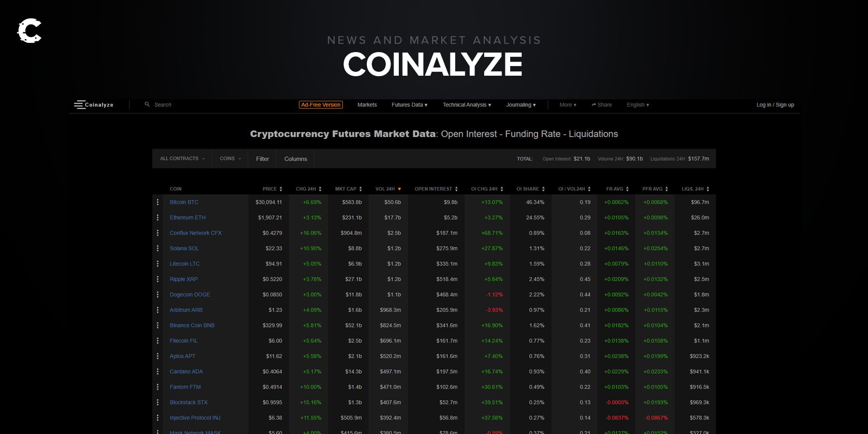This screenshot has height=434, width=868.
Task: Open row options for Injective Protocol INJ
Action: [x=158, y=418]
